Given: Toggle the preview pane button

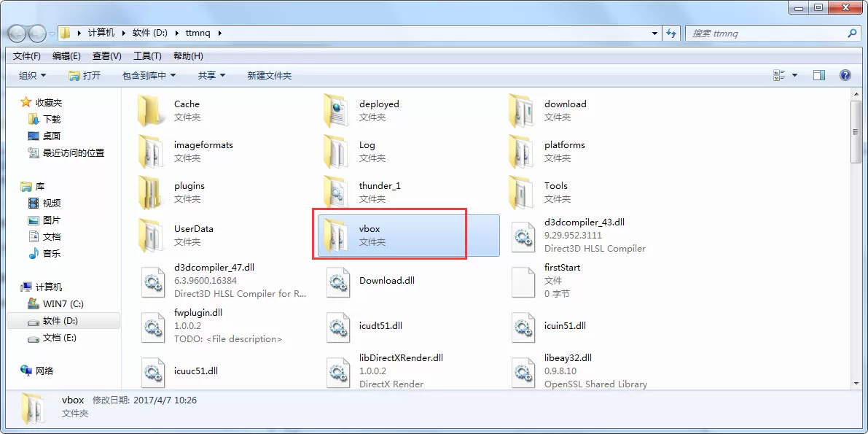Looking at the screenshot, I should click(819, 75).
